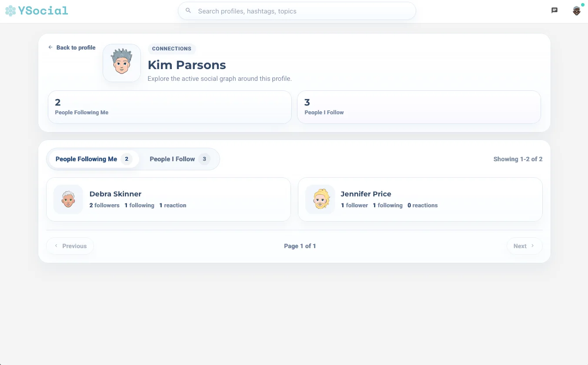Open Jennifer Price's avatar
The image size is (588, 365).
(320, 199)
